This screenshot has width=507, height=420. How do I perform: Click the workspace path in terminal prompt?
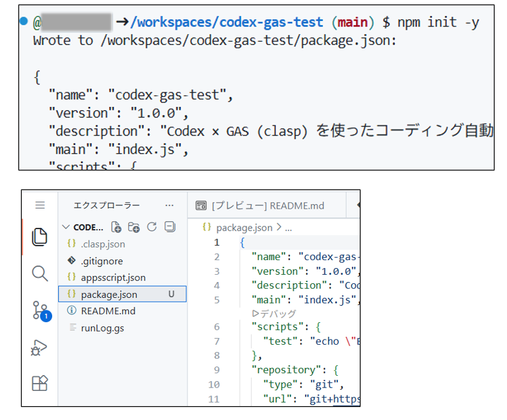point(226,22)
